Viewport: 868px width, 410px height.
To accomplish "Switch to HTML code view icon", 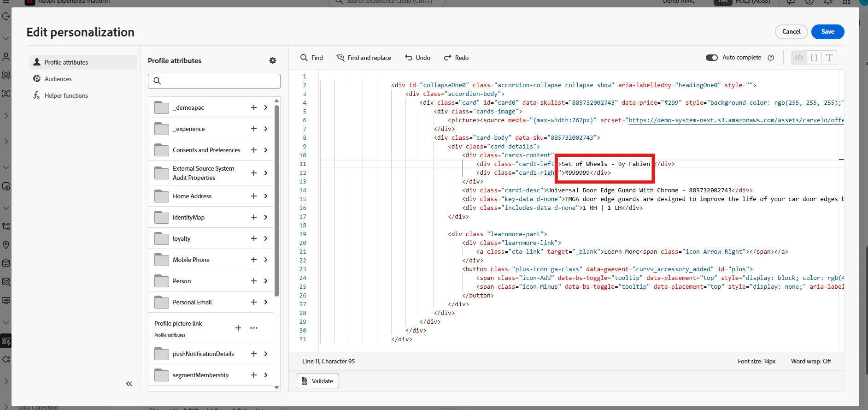I will pos(799,58).
